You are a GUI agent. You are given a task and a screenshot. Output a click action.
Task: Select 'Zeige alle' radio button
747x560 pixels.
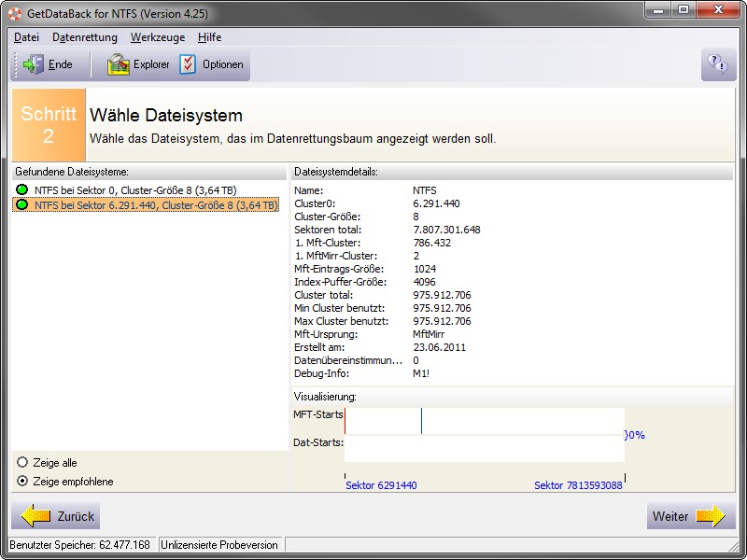(22, 462)
